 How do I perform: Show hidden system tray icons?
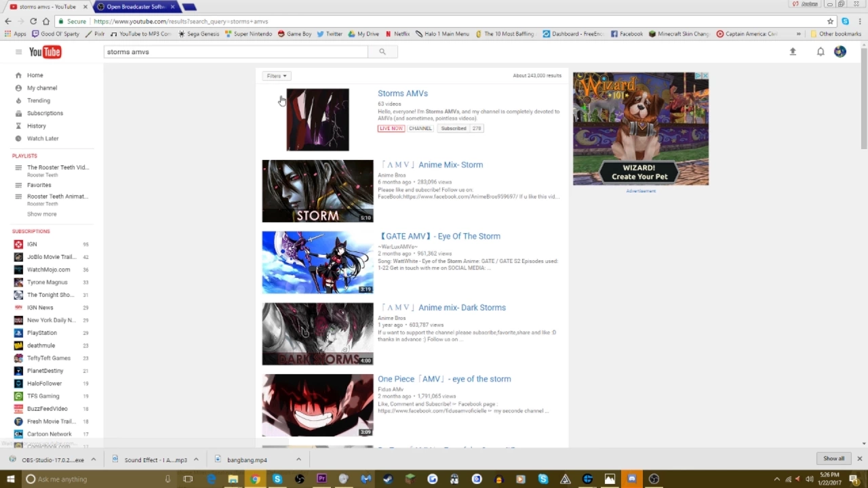(x=776, y=479)
